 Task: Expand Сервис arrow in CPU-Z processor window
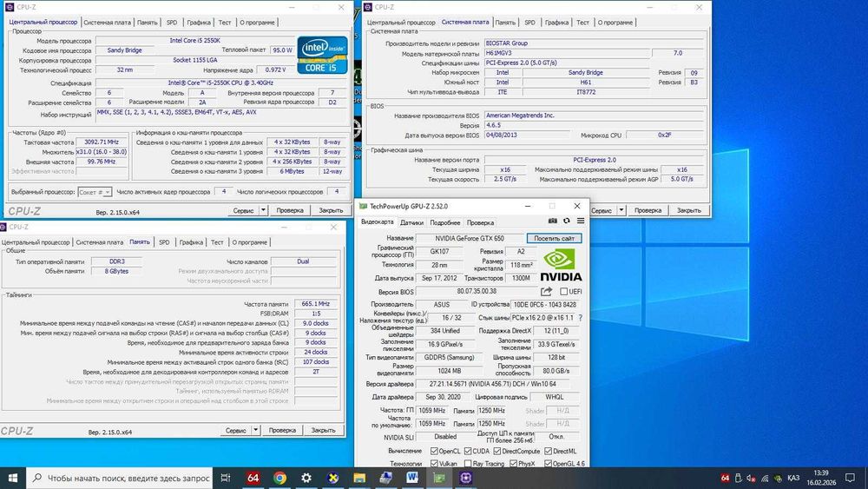(x=264, y=210)
